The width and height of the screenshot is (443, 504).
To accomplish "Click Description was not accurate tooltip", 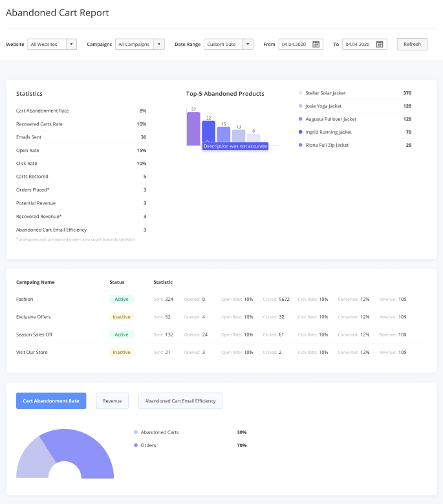I will point(235,146).
